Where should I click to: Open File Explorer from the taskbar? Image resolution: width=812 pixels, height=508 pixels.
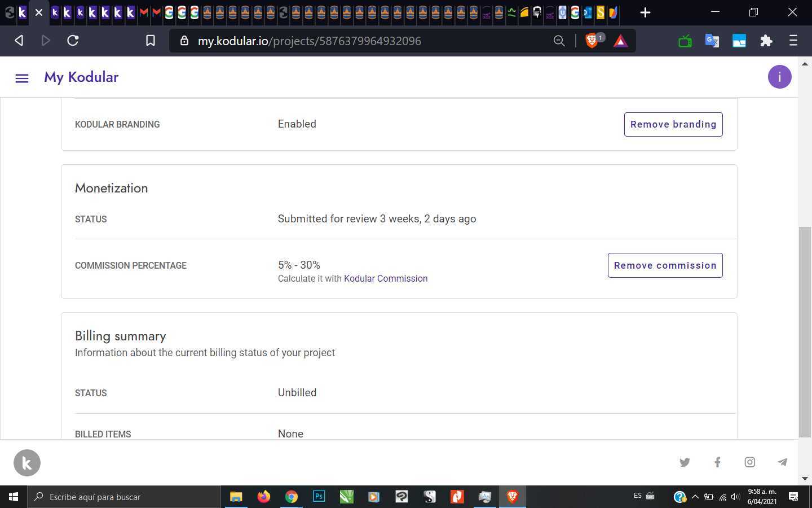236,497
